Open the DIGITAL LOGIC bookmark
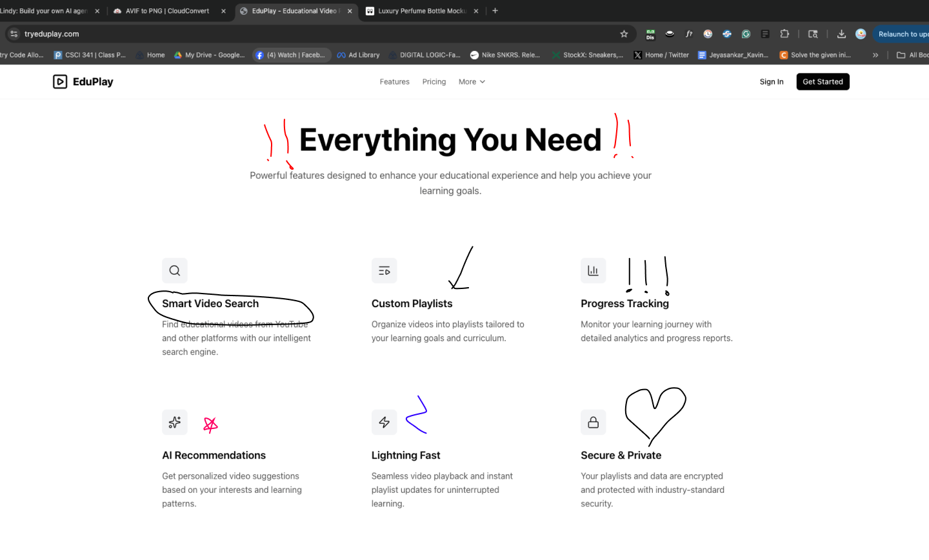 click(425, 55)
